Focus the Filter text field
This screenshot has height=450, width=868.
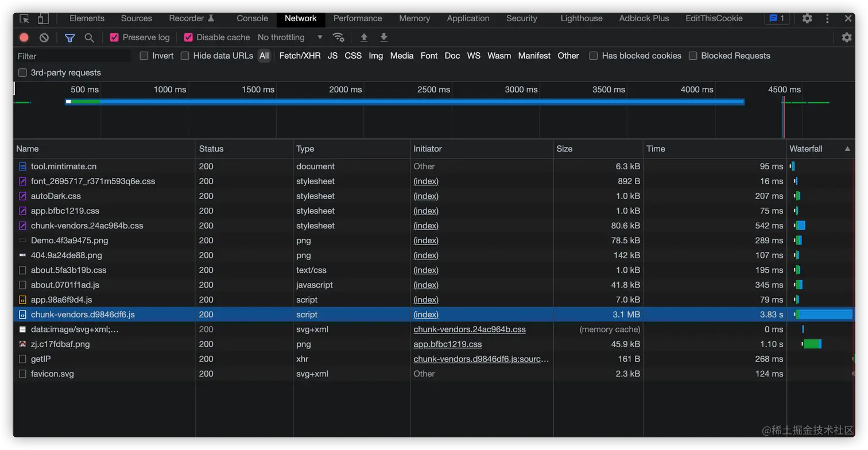point(72,56)
